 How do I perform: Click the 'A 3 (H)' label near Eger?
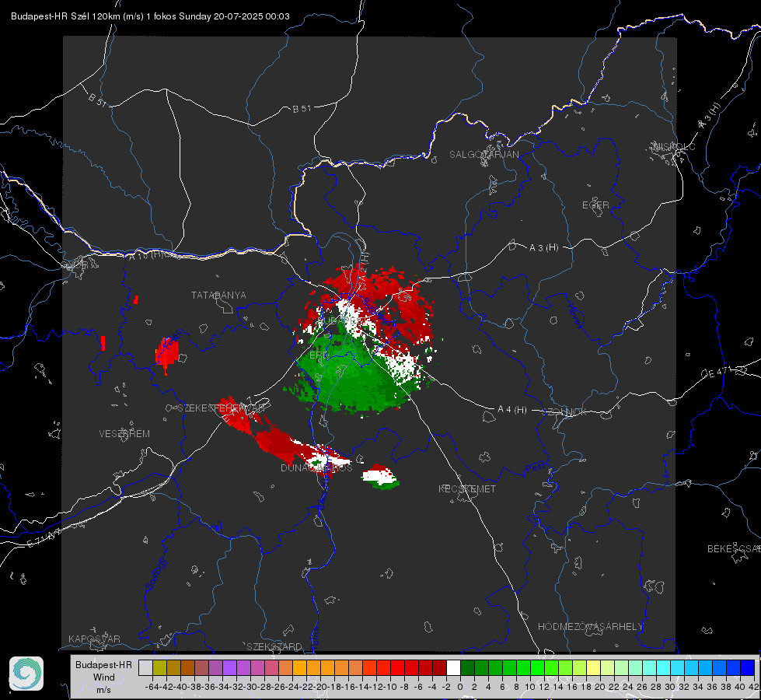point(543,248)
